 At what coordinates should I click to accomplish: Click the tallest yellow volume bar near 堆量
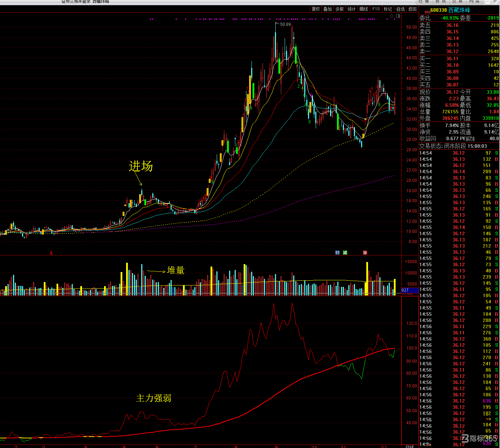point(127,279)
